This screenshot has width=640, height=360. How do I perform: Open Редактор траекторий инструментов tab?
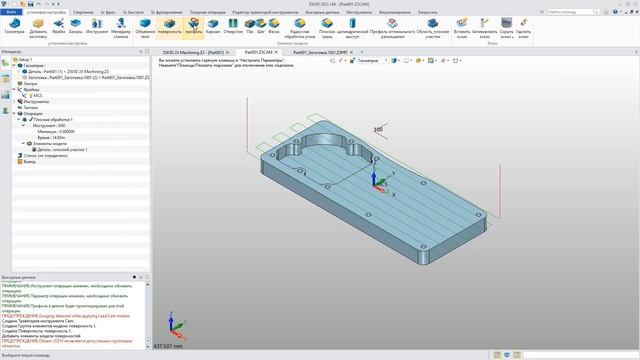(x=265, y=12)
